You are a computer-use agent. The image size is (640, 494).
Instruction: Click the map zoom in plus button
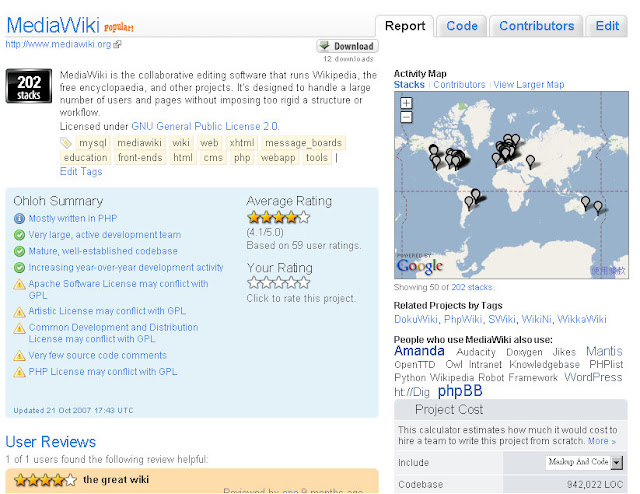pyautogui.click(x=406, y=103)
